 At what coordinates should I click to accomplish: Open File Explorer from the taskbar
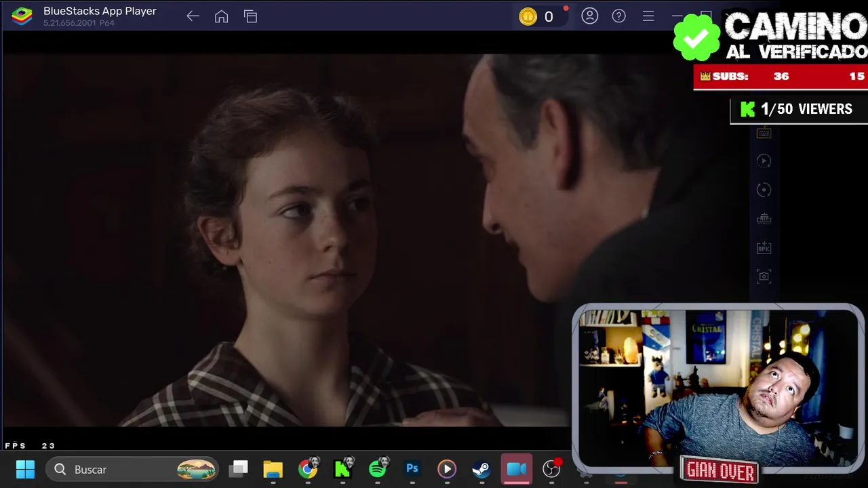(273, 469)
